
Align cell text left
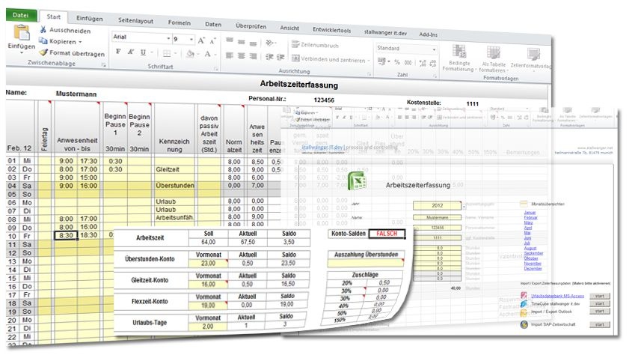point(230,55)
